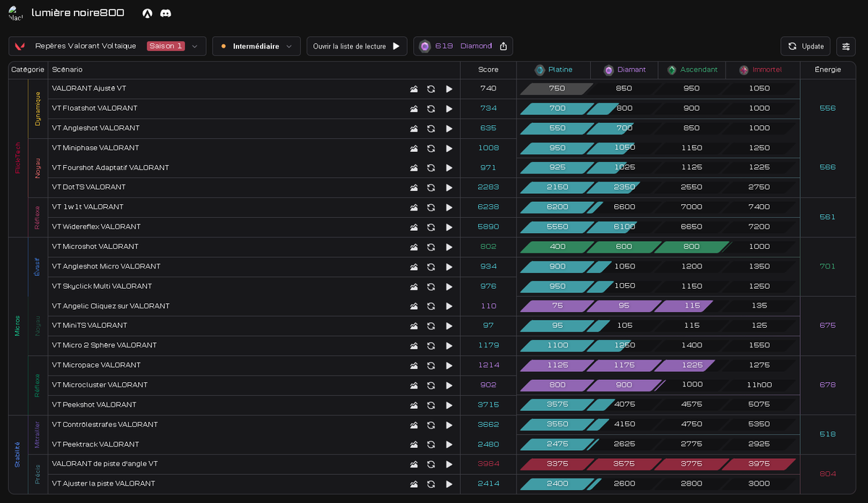Play VT DotTS VALORANT scenario
Screen dimensions: 868x503
pos(449,187)
